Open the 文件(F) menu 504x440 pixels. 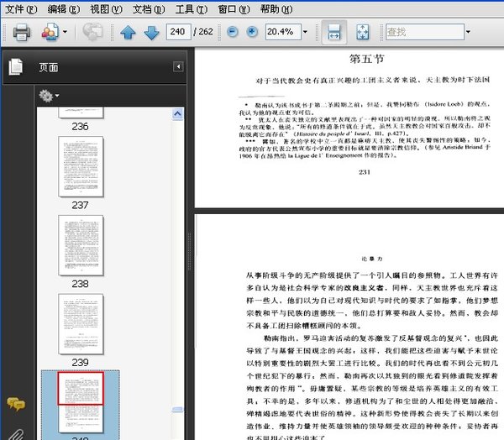tap(21, 9)
